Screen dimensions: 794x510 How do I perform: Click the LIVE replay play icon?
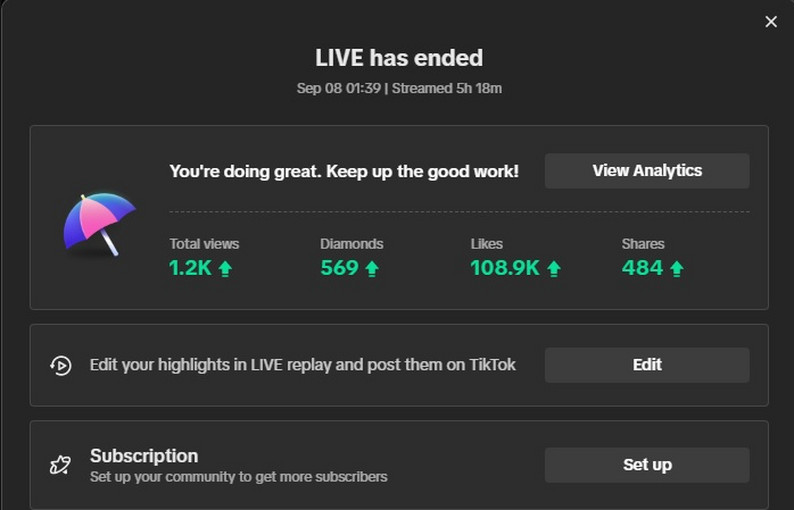[61, 365]
